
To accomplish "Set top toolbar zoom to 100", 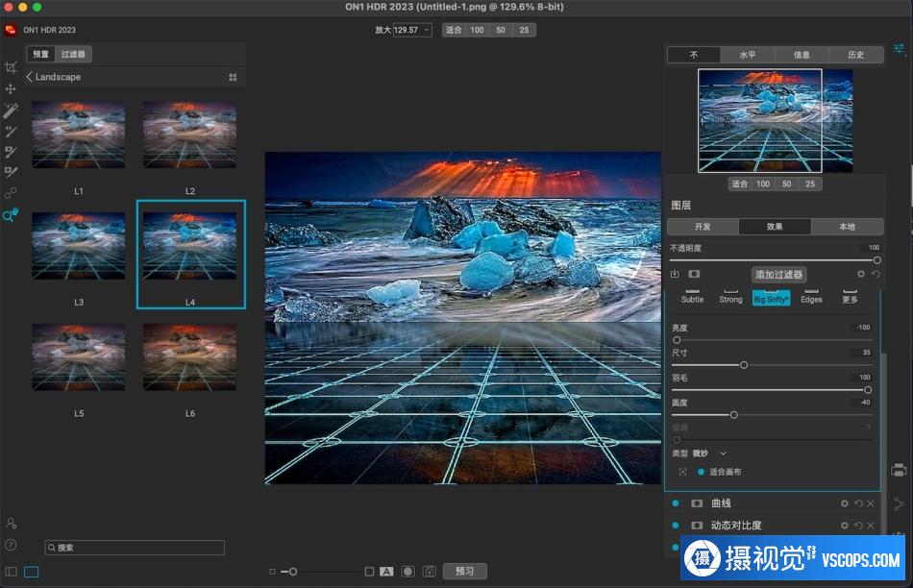I will click(x=477, y=30).
